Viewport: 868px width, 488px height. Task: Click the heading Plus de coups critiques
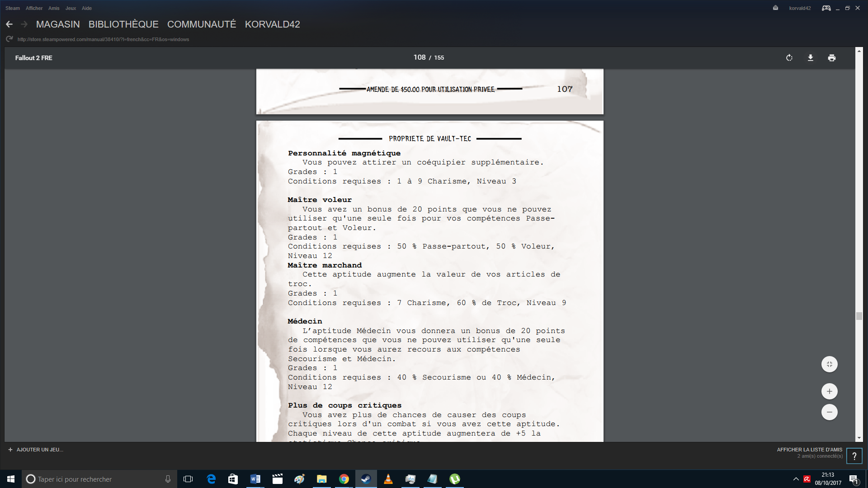[344, 405]
